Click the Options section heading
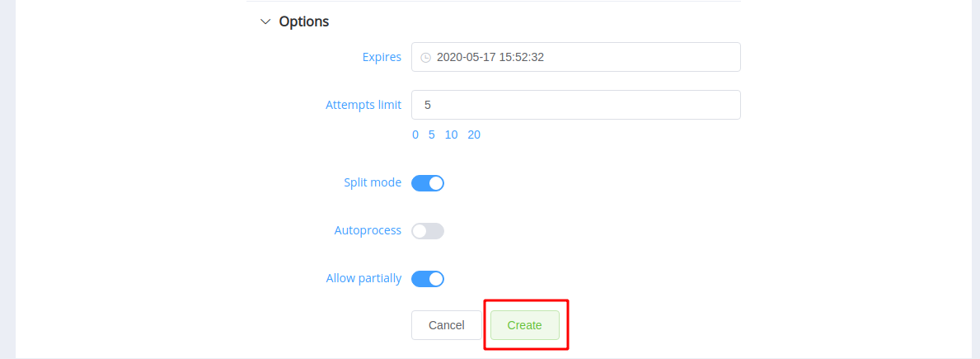The image size is (980, 359). (304, 22)
